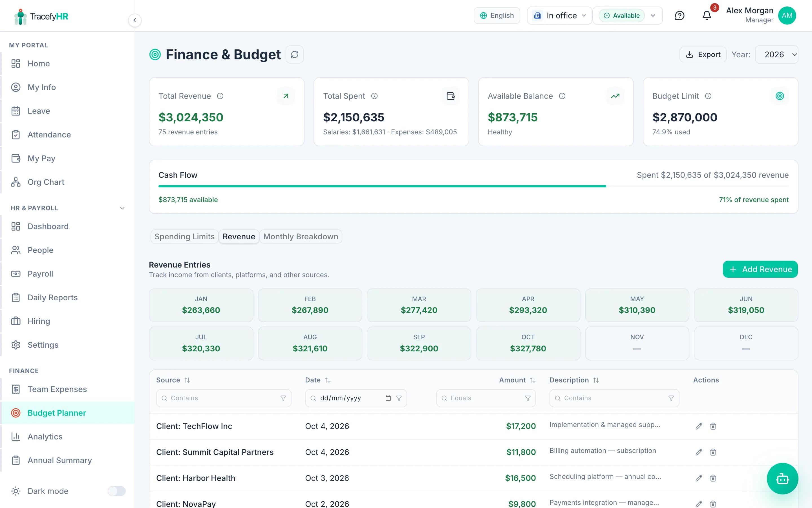
Task: Open Source filter options funnel
Action: point(283,398)
